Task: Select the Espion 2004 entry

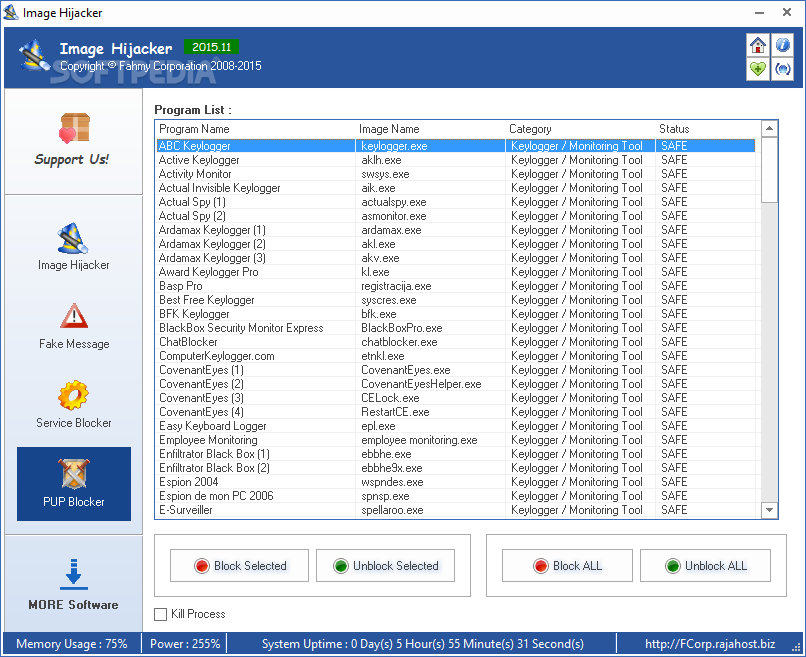Action: click(456, 482)
